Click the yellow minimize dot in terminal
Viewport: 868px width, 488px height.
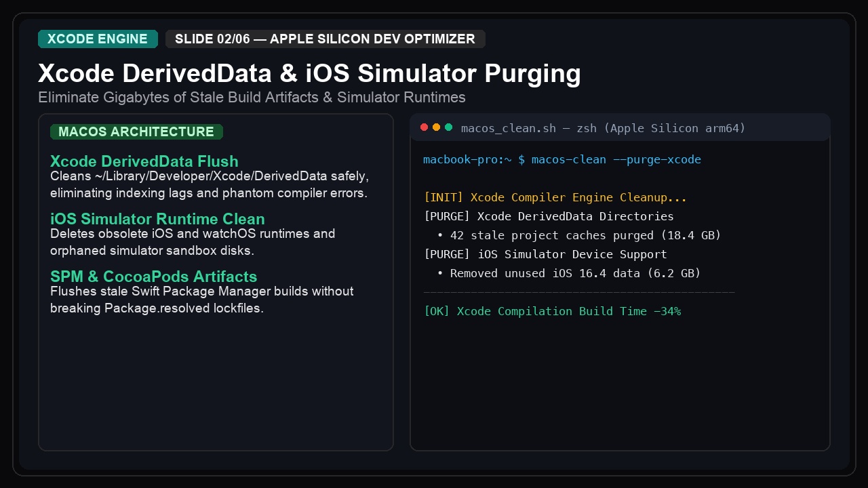tap(437, 127)
